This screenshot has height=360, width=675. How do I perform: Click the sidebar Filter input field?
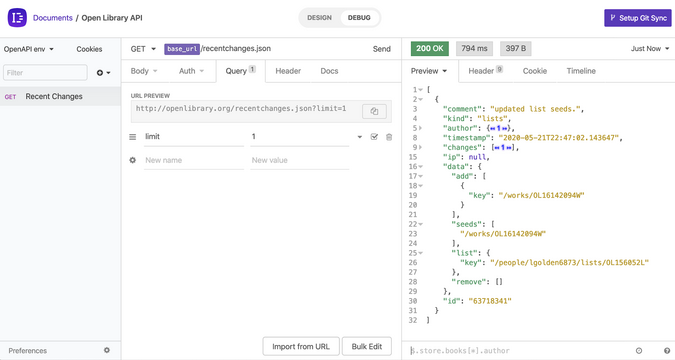45,73
